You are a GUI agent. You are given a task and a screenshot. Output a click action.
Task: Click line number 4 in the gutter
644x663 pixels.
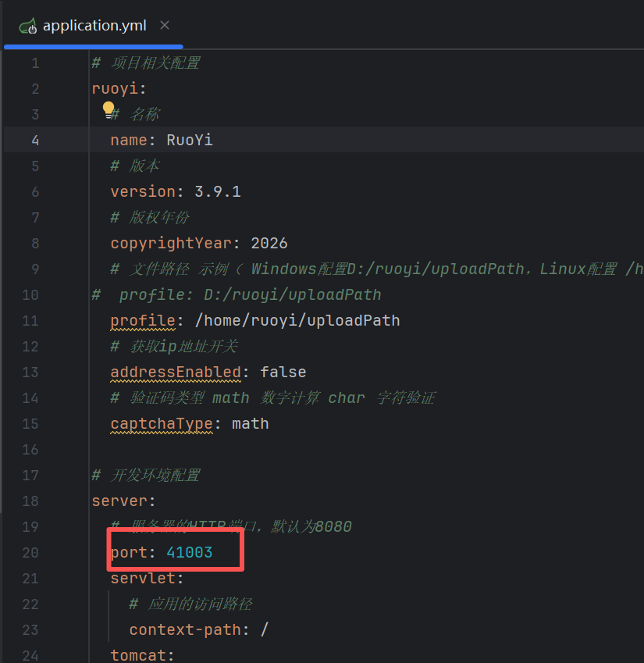coord(35,141)
